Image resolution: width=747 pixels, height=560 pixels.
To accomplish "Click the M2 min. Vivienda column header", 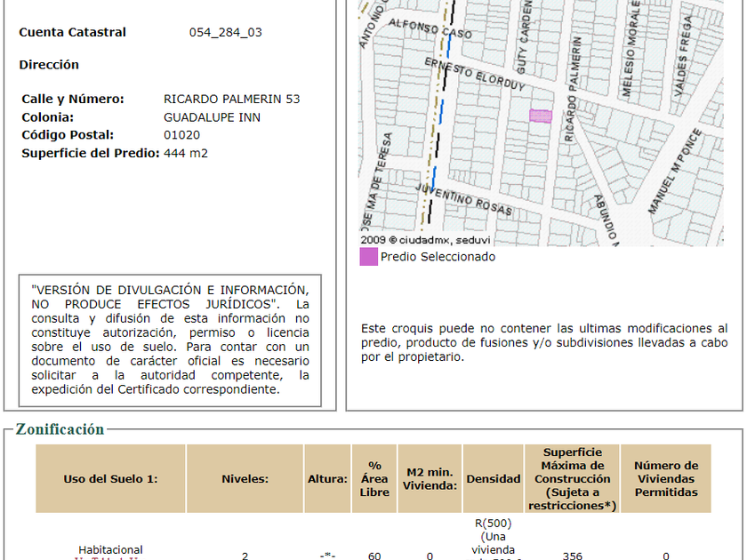I will [430, 478].
